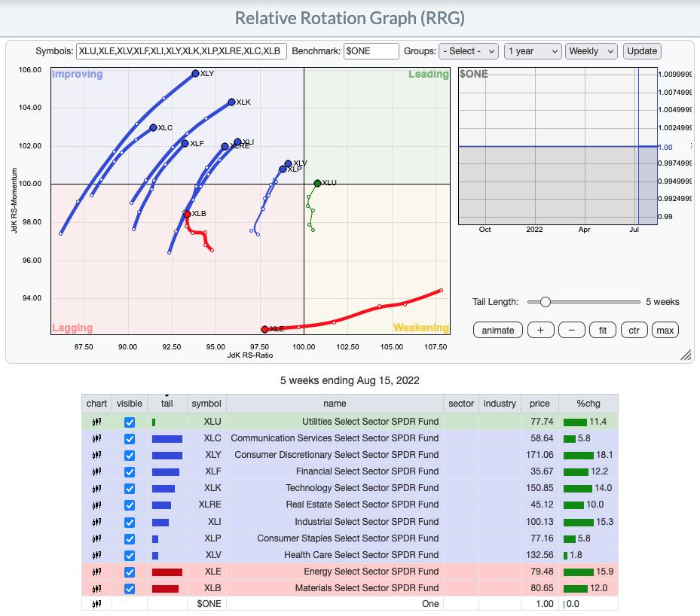This screenshot has height=616, width=700.
Task: Uncheck visibility of XLE
Action: tap(130, 572)
